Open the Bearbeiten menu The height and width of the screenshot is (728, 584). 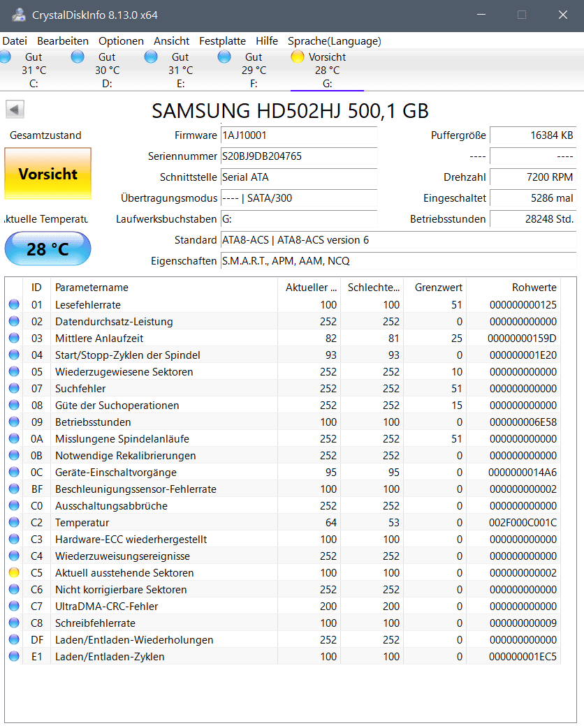[x=63, y=41]
